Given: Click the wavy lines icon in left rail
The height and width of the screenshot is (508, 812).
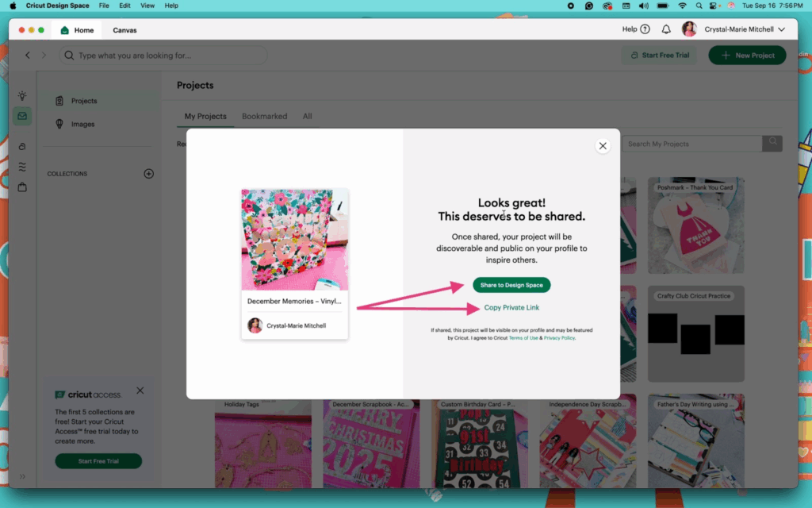Looking at the screenshot, I should coord(22,167).
